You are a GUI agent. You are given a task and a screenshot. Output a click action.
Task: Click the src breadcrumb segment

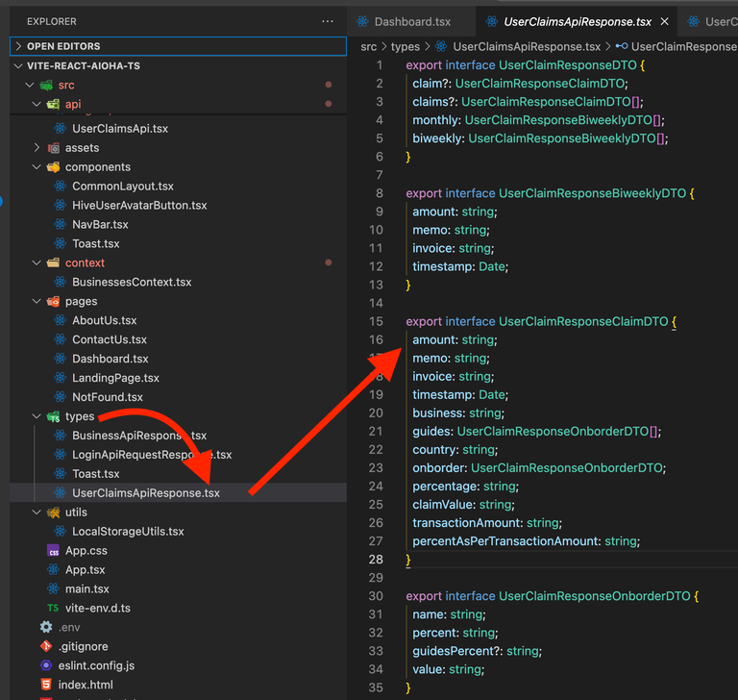369,47
